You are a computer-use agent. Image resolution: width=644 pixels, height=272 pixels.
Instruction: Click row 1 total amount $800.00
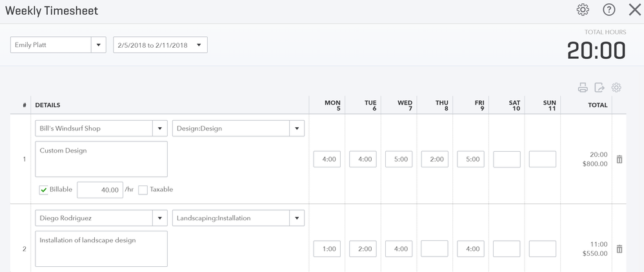click(595, 163)
